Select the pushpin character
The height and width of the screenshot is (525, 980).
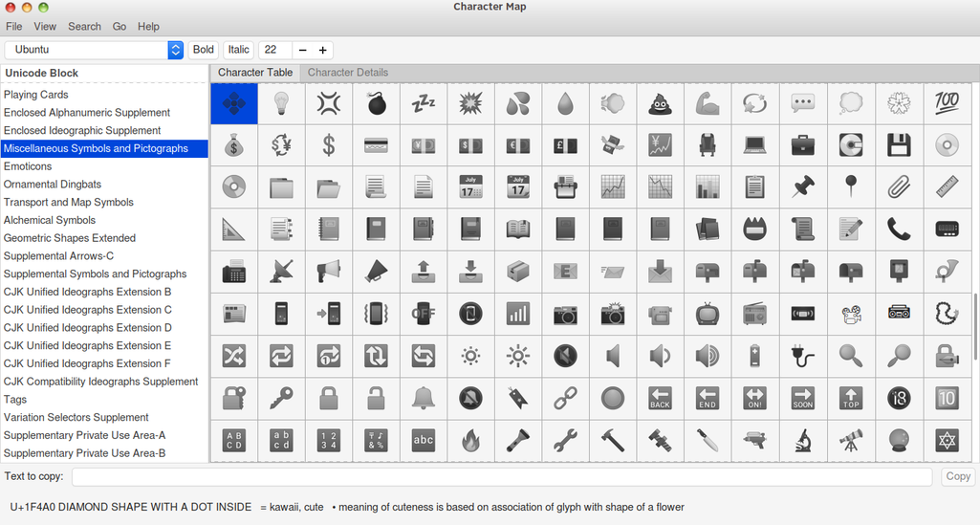[802, 187]
